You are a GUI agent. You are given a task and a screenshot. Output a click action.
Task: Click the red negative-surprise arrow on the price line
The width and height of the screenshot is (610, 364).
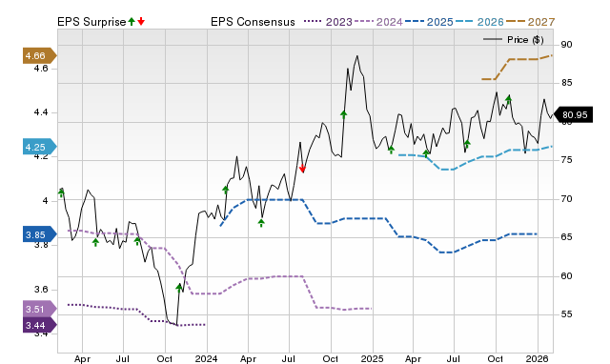point(302,169)
